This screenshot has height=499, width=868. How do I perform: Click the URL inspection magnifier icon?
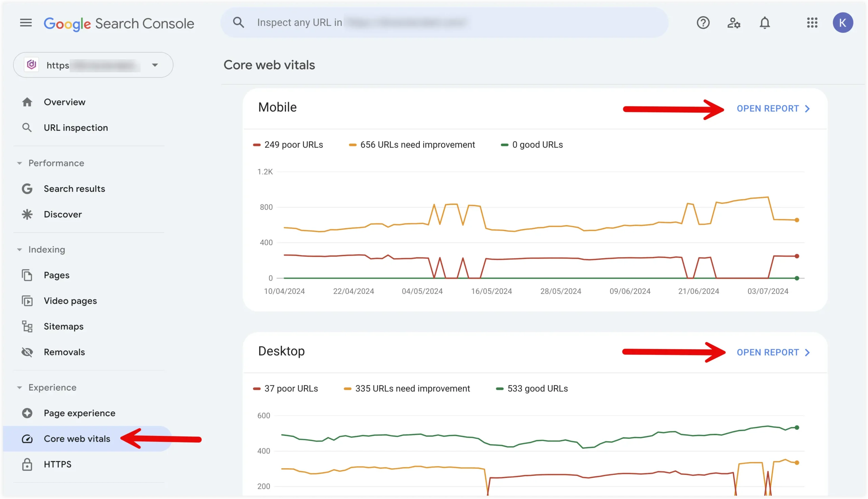tap(27, 128)
